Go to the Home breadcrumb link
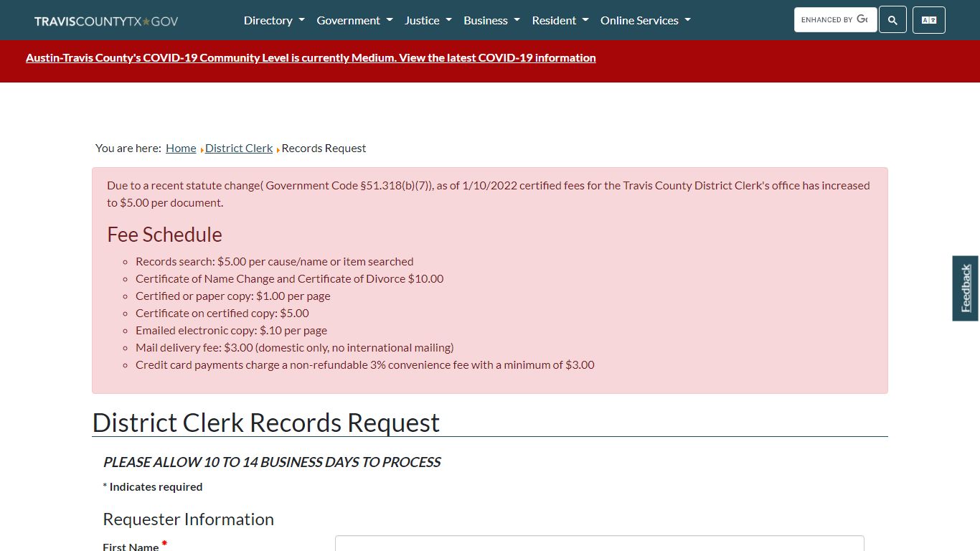This screenshot has height=551, width=980. click(x=181, y=148)
